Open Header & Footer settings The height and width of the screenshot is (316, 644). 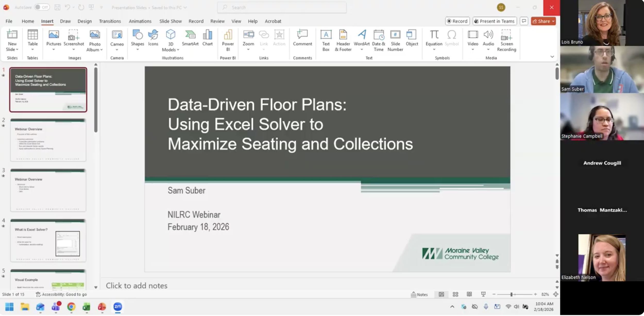[343, 40]
